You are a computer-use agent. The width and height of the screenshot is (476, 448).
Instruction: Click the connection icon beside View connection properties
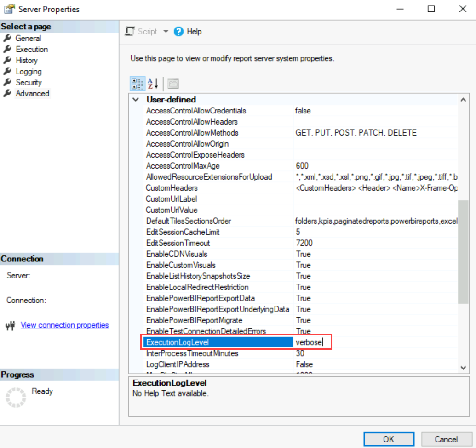tap(10, 325)
